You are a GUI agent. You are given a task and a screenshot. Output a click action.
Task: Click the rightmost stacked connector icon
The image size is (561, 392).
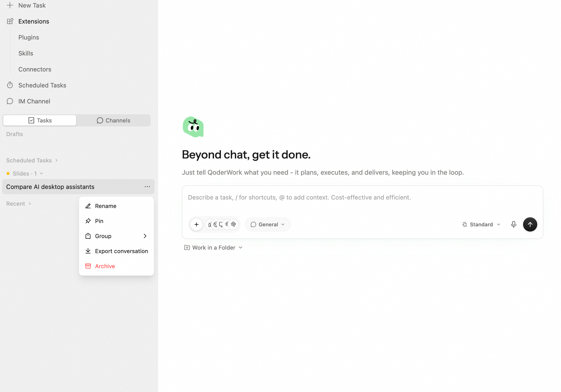[x=234, y=224]
